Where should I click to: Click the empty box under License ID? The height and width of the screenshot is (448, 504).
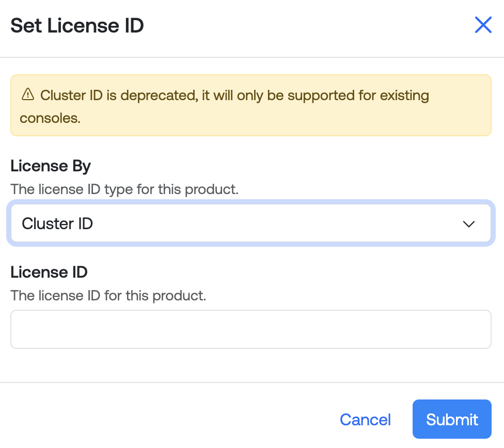pos(251,329)
